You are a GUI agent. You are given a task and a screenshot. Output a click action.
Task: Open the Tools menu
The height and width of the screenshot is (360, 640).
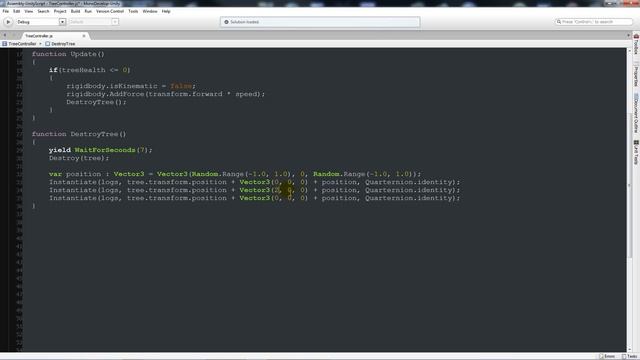coord(133,11)
